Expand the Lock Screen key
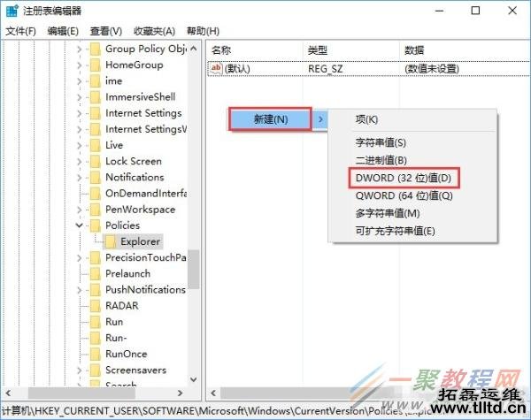 pyautogui.click(x=80, y=162)
